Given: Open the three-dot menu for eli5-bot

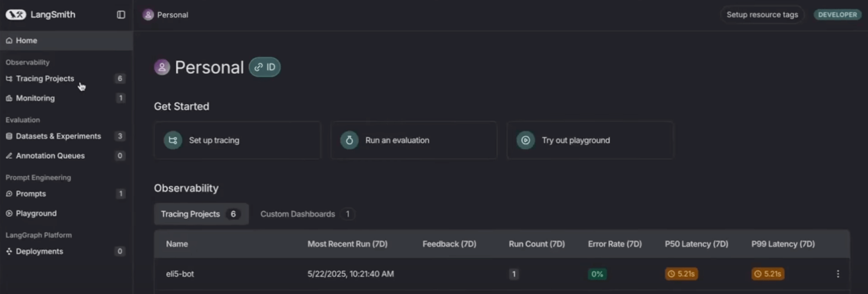Looking at the screenshot, I should pyautogui.click(x=838, y=274).
